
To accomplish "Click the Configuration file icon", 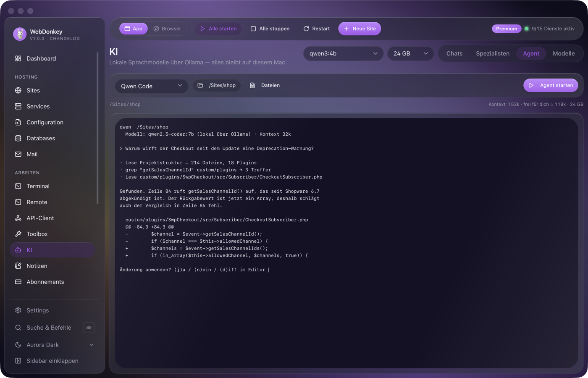I will click(18, 122).
